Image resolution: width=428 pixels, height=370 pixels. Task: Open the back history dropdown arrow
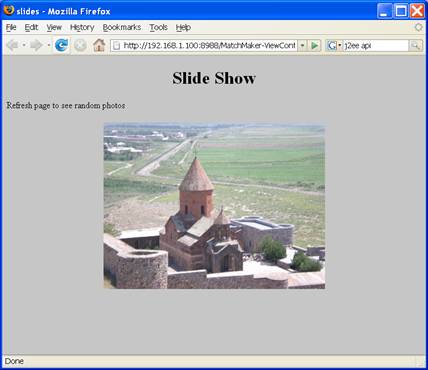[24, 45]
